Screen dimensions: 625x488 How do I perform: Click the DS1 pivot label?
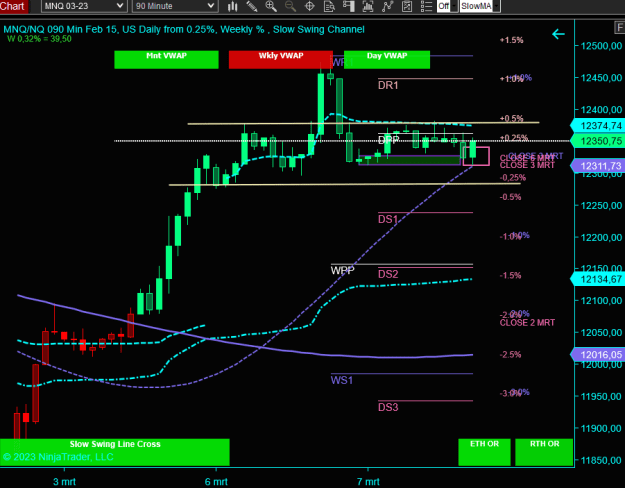(388, 219)
